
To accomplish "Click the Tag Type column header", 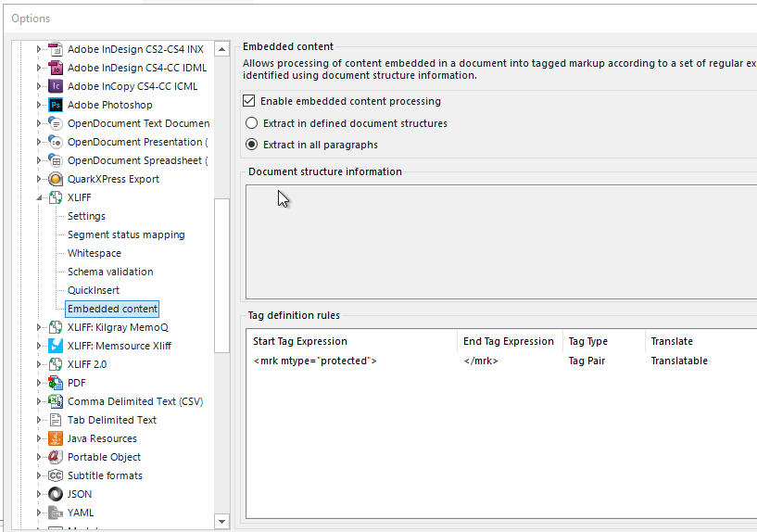I will (603, 341).
